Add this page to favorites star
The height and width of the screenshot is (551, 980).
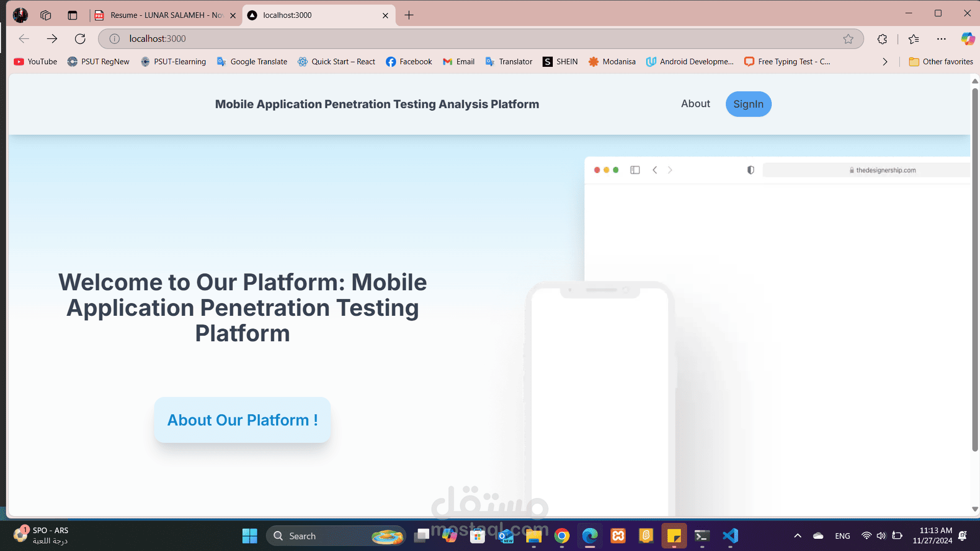[848, 39]
